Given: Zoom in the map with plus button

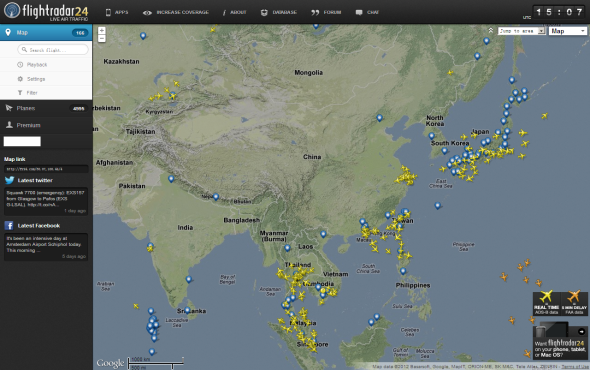Looking at the screenshot, I should [102, 30].
